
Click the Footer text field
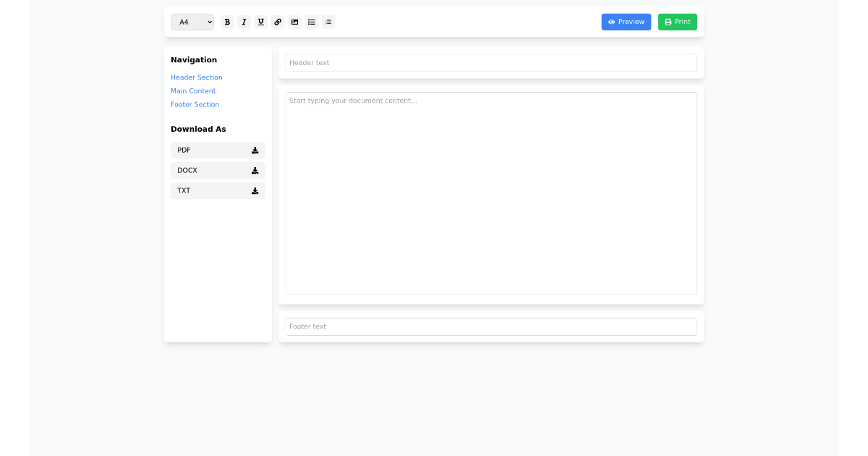[490, 326]
